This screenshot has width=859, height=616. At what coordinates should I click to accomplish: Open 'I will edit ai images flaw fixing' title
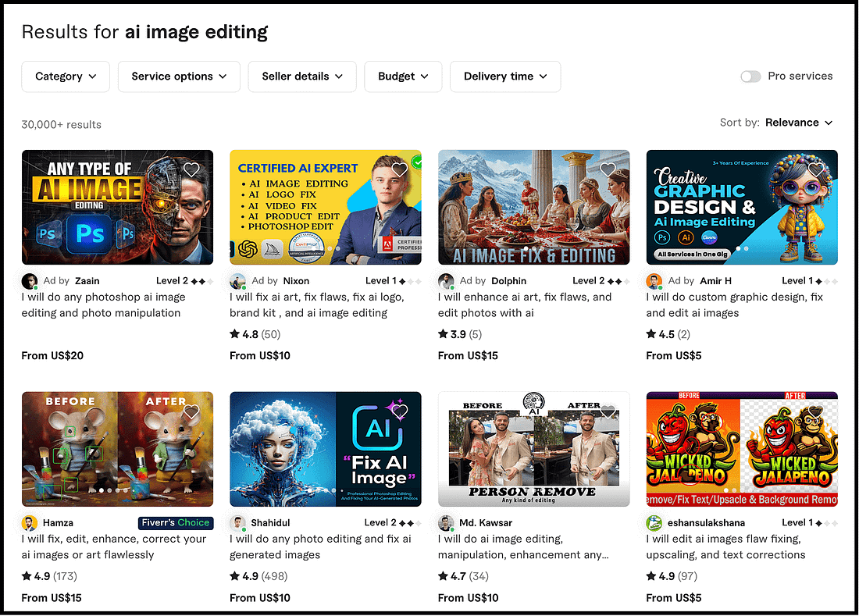click(x=726, y=547)
